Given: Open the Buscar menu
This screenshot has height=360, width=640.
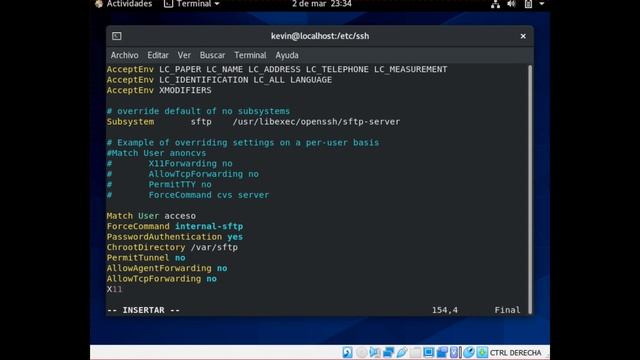Looking at the screenshot, I should (x=212, y=55).
